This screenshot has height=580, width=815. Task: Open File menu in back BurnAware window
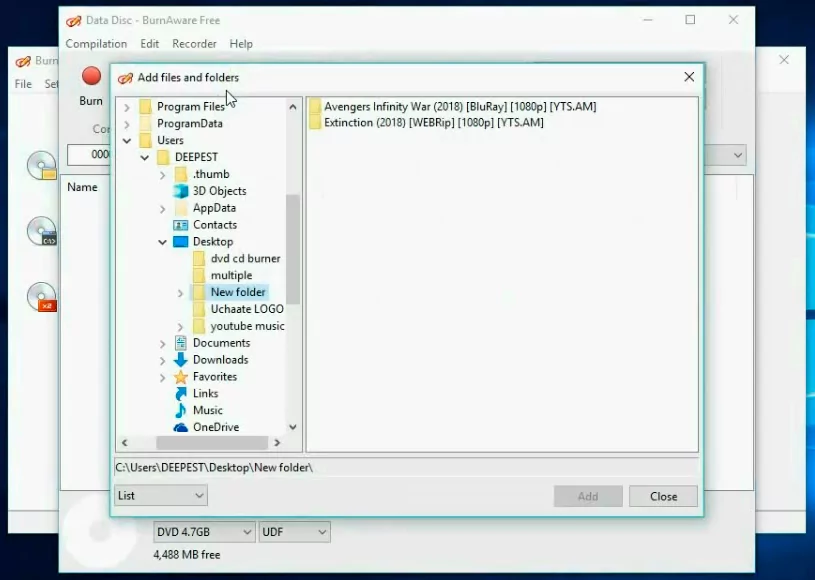(23, 84)
